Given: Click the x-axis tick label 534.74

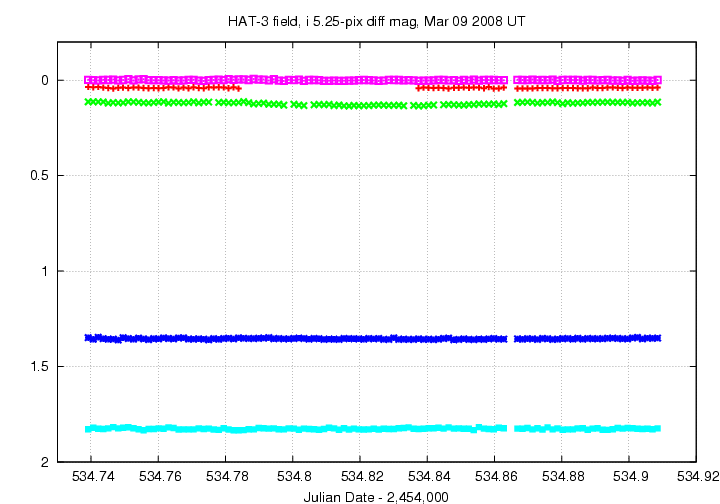Looking at the screenshot, I should (93, 476).
